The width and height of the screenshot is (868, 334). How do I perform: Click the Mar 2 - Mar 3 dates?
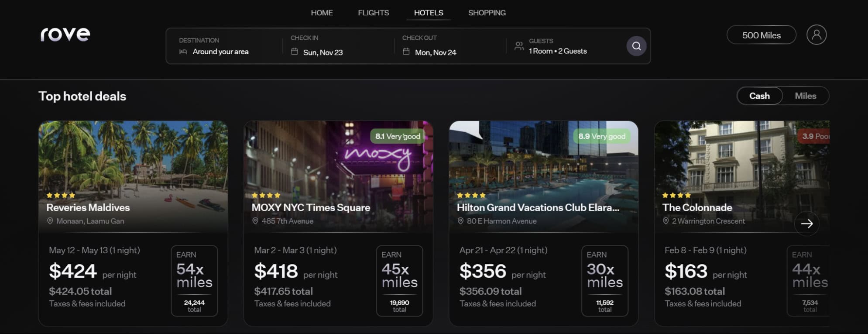295,250
